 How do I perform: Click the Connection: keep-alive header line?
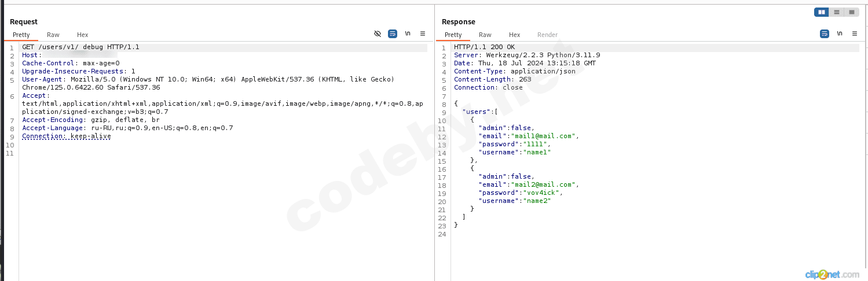[x=67, y=136]
